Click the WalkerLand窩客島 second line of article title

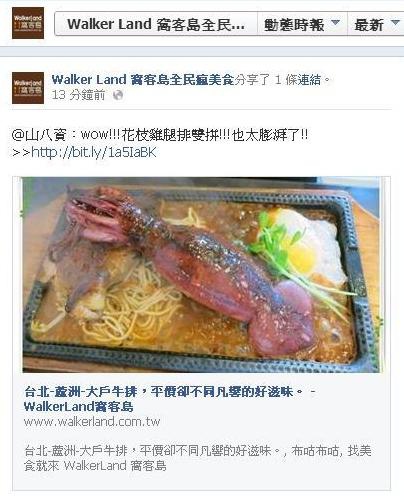point(79,406)
